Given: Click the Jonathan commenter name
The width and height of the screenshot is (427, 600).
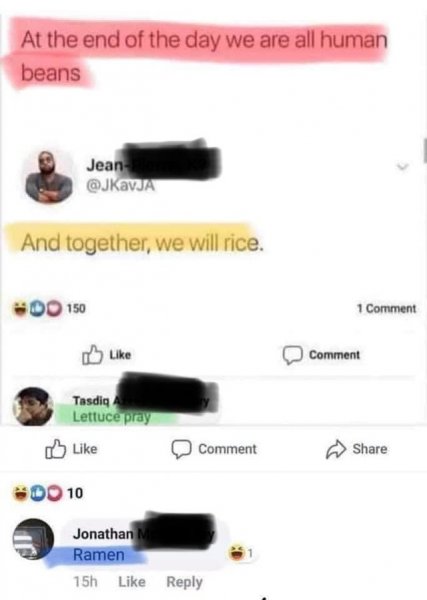Looking at the screenshot, I should 103,534.
